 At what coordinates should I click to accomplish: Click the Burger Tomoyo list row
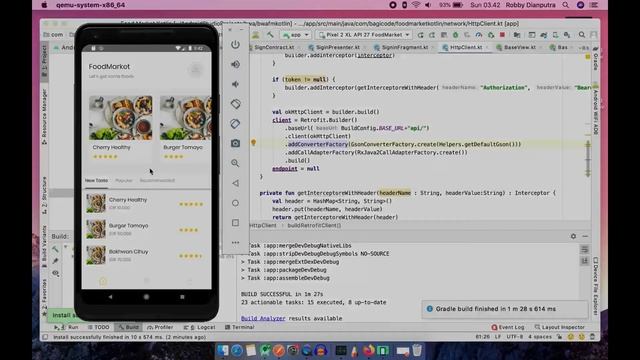click(146, 229)
